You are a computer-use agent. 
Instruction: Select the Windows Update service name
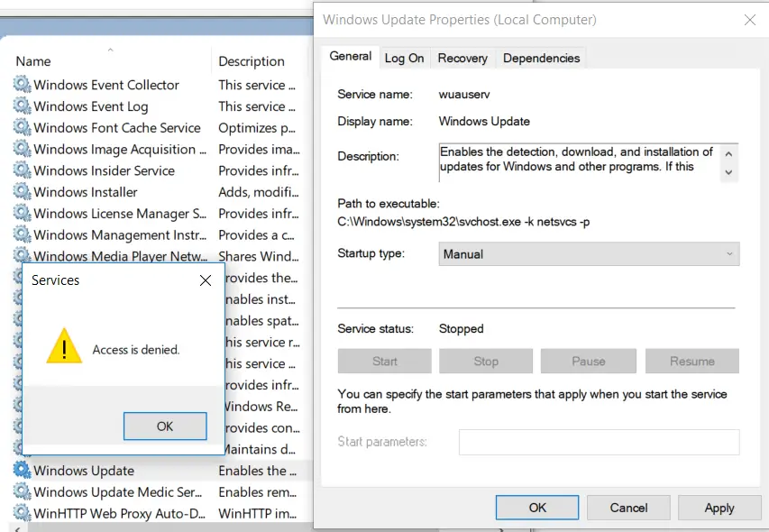click(x=84, y=471)
